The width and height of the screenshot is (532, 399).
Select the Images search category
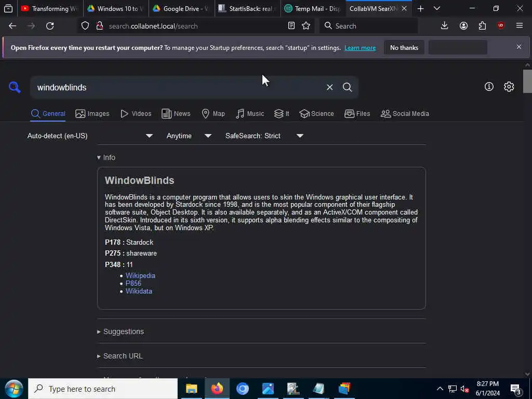click(x=92, y=114)
